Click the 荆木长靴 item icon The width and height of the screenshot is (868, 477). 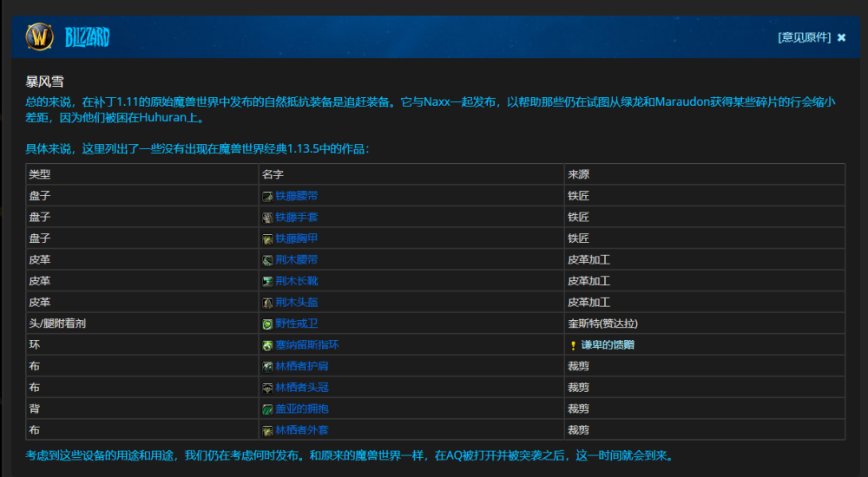tap(267, 282)
